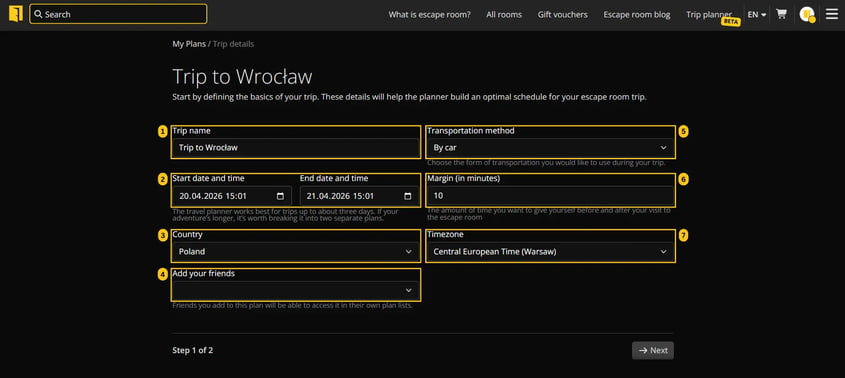Open the EN language dropdown
The image size is (845, 378).
(x=757, y=15)
